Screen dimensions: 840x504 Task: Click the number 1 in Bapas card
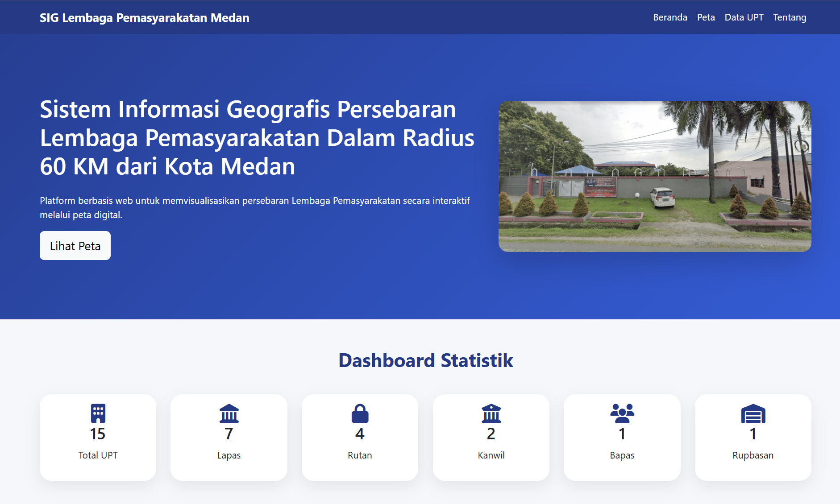(x=622, y=434)
